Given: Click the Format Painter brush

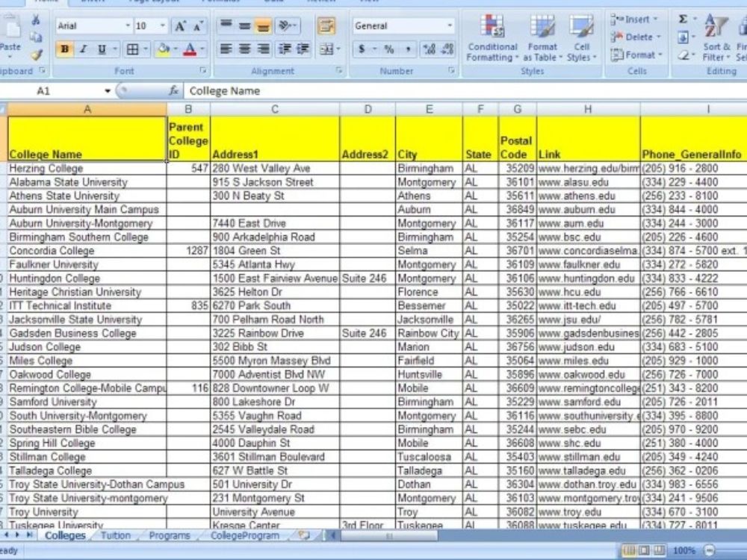Looking at the screenshot, I should tap(36, 55).
